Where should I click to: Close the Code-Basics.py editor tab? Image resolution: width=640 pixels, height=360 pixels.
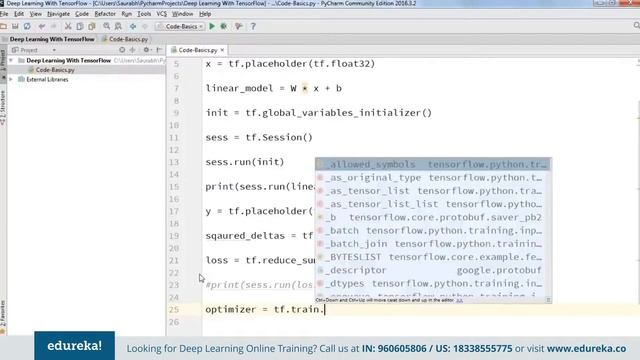[x=222, y=50]
